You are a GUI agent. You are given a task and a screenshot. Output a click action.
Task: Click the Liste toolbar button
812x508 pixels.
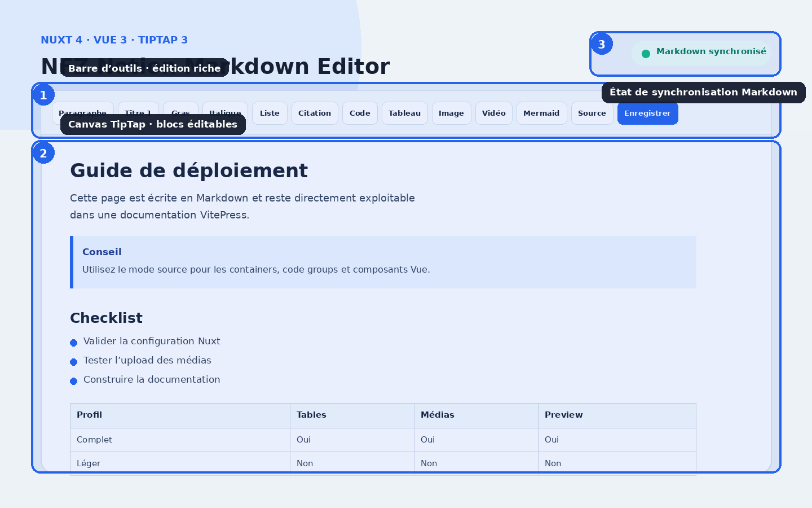pos(270,113)
